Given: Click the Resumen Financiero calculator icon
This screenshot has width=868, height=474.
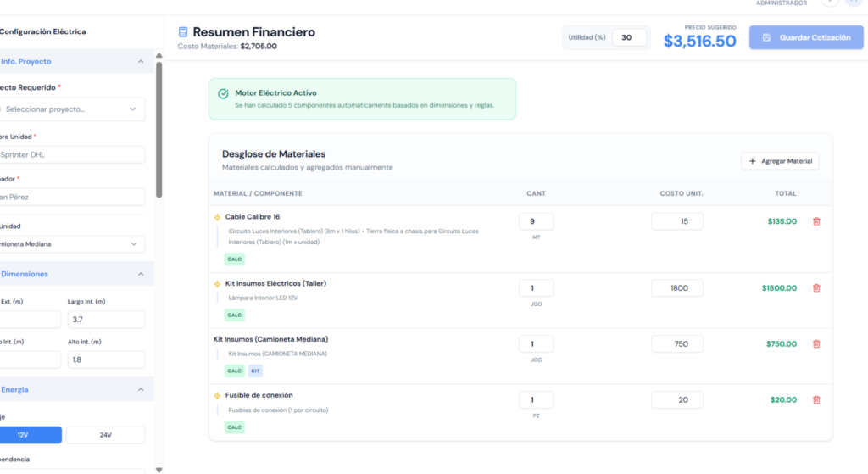Looking at the screenshot, I should click(183, 32).
